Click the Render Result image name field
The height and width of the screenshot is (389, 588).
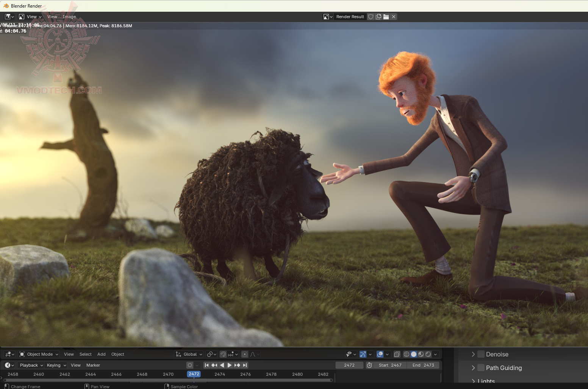click(x=350, y=17)
